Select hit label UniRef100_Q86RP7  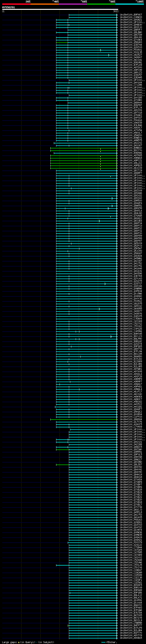coord(131,173)
